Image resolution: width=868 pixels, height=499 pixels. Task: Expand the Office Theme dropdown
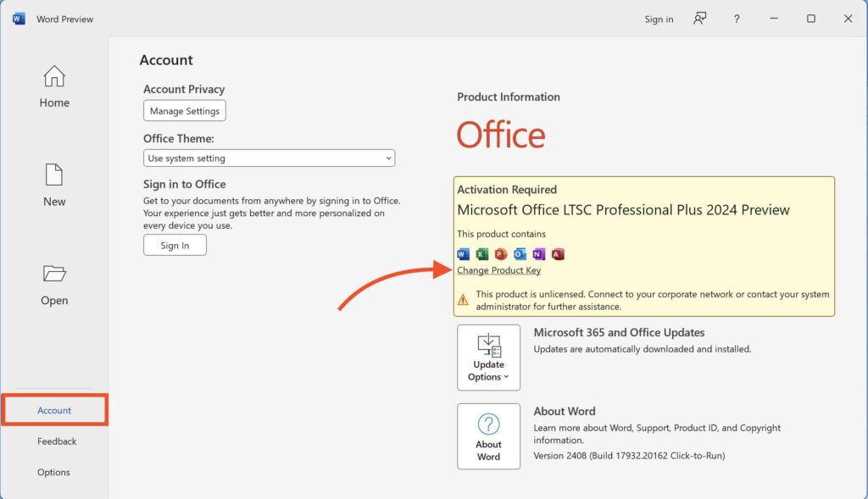[269, 158]
